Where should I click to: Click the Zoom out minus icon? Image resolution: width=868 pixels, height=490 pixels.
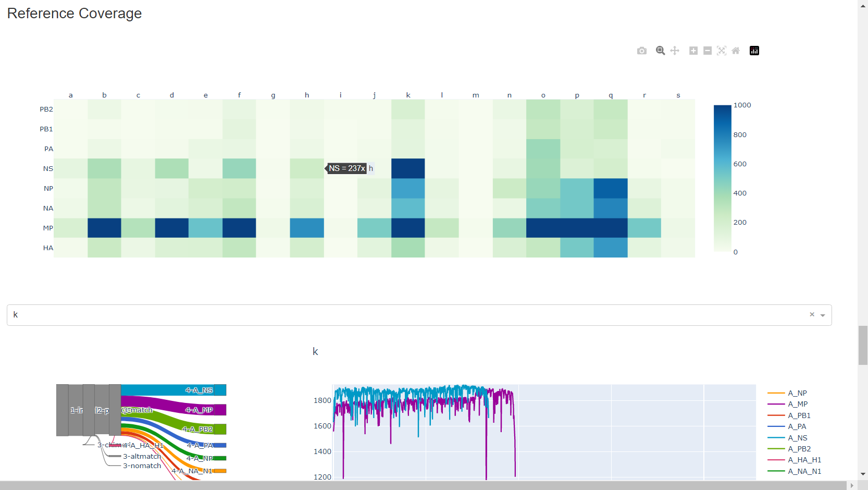[x=707, y=51]
